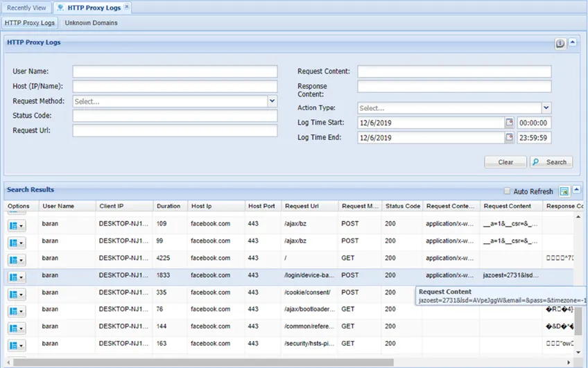Click the Options column header
Screen dimensions: 588x368
click(x=21, y=206)
